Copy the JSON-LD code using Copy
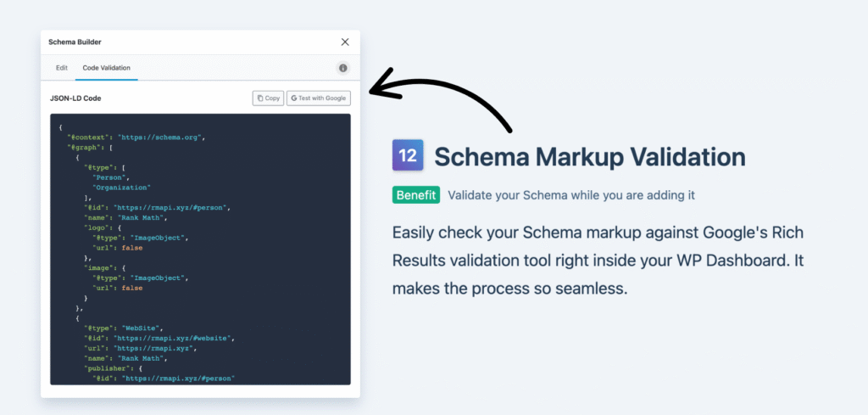The image size is (868, 415). (x=268, y=98)
